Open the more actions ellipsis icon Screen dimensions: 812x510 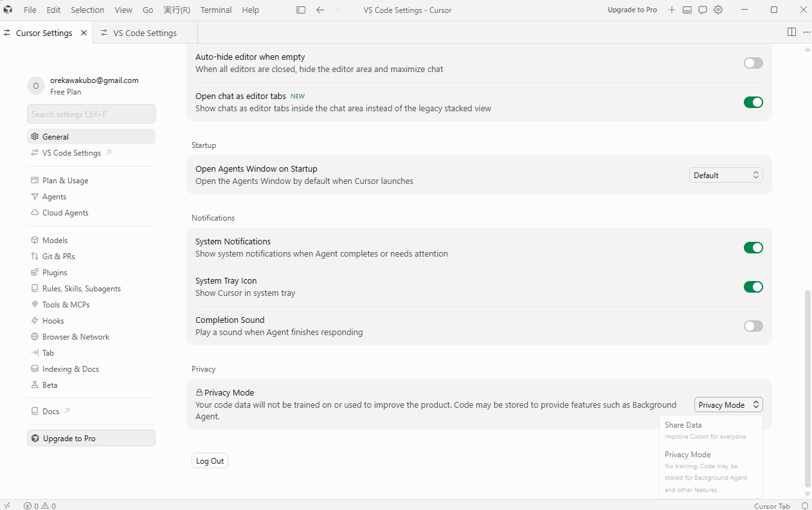click(806, 32)
